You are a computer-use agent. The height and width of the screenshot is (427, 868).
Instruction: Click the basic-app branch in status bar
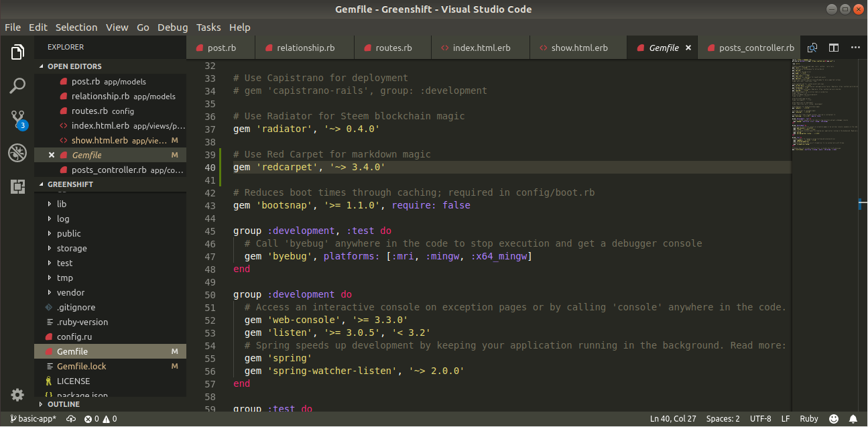click(34, 419)
